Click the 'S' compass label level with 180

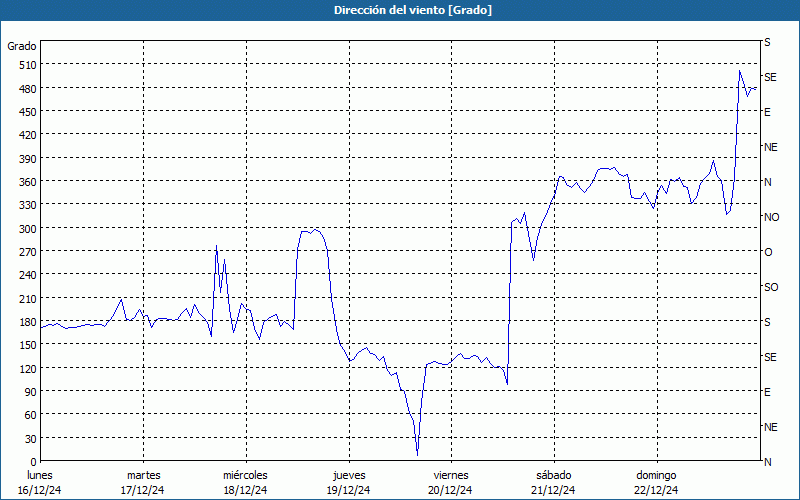tap(767, 322)
